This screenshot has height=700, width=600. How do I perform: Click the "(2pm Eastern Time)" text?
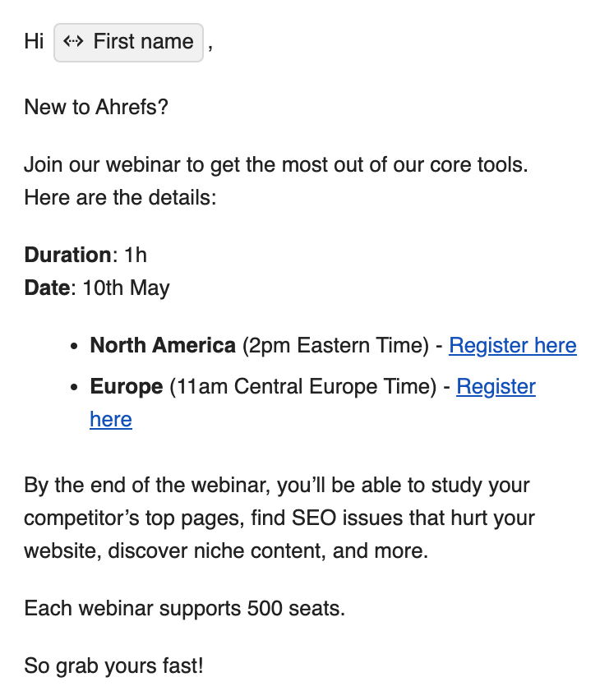click(335, 346)
